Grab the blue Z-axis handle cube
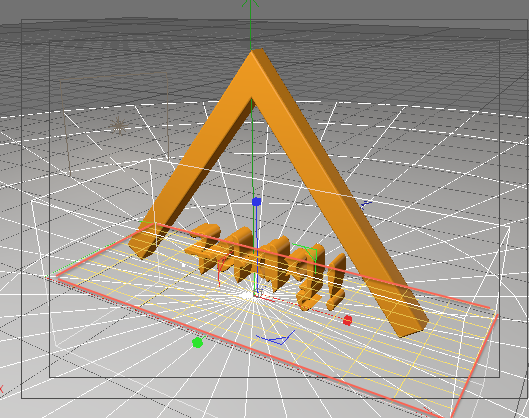529x418 pixels. (x=257, y=202)
